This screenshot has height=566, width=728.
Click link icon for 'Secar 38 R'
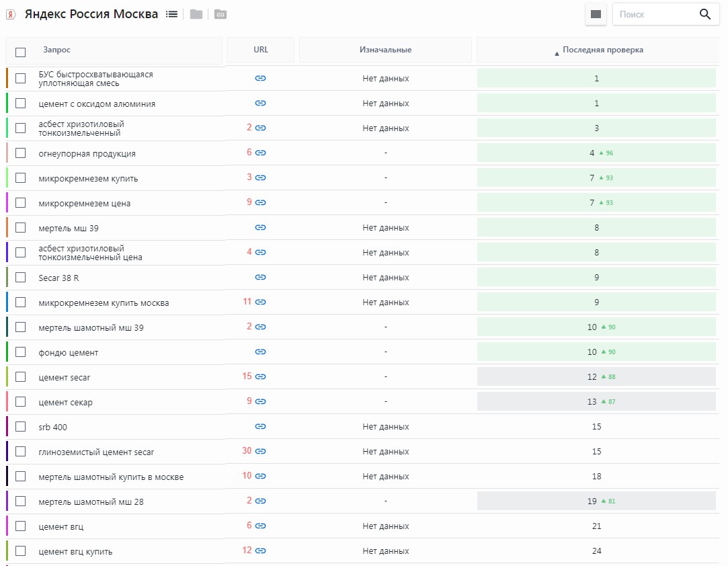coord(261,278)
